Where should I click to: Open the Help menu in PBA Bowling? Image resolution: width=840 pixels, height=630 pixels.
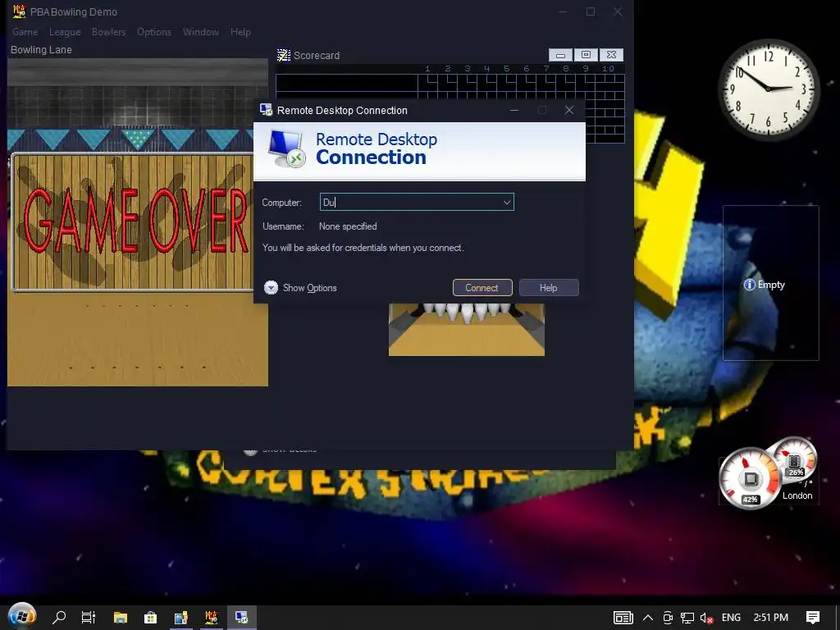[x=240, y=32]
